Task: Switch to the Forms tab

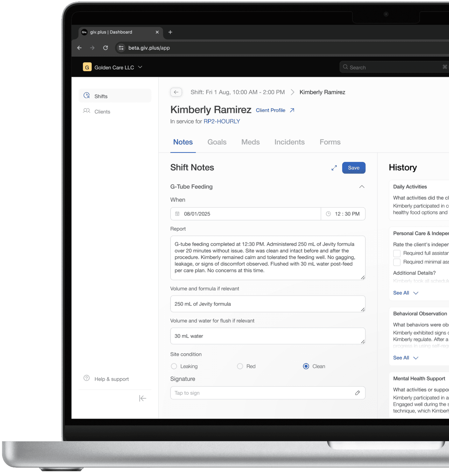Action: click(x=330, y=142)
